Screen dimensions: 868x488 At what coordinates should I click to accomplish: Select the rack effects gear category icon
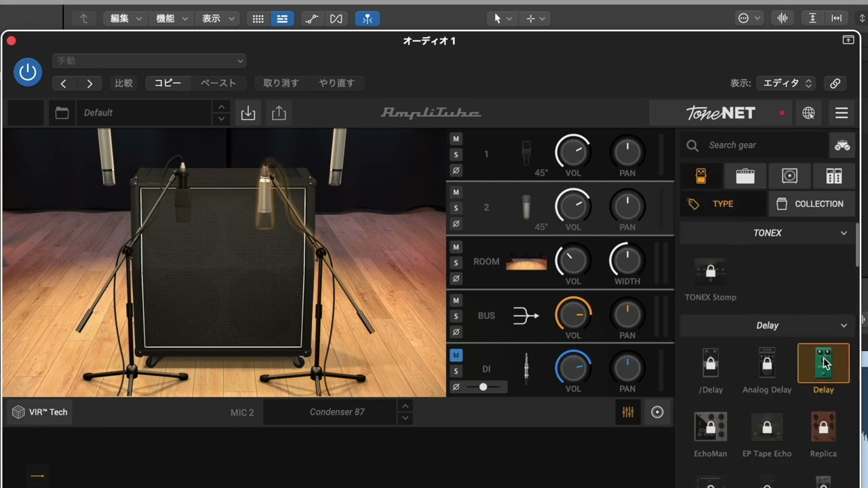click(834, 176)
